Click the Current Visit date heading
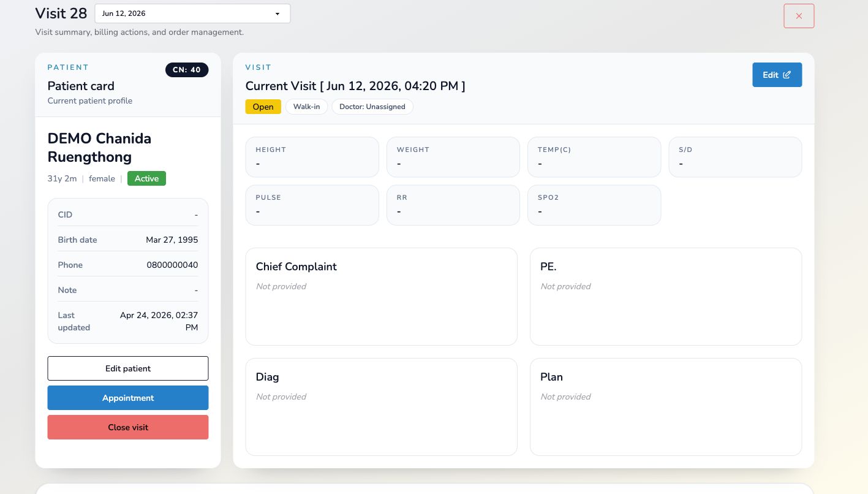This screenshot has height=494, width=868. click(355, 86)
